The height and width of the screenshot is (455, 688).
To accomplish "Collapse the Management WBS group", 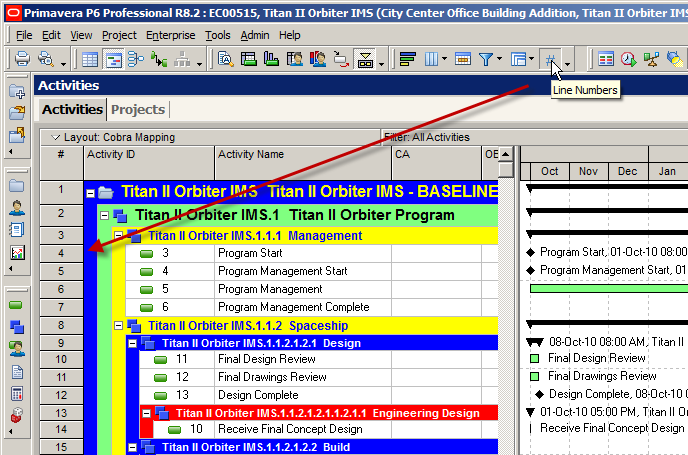I will pos(118,236).
